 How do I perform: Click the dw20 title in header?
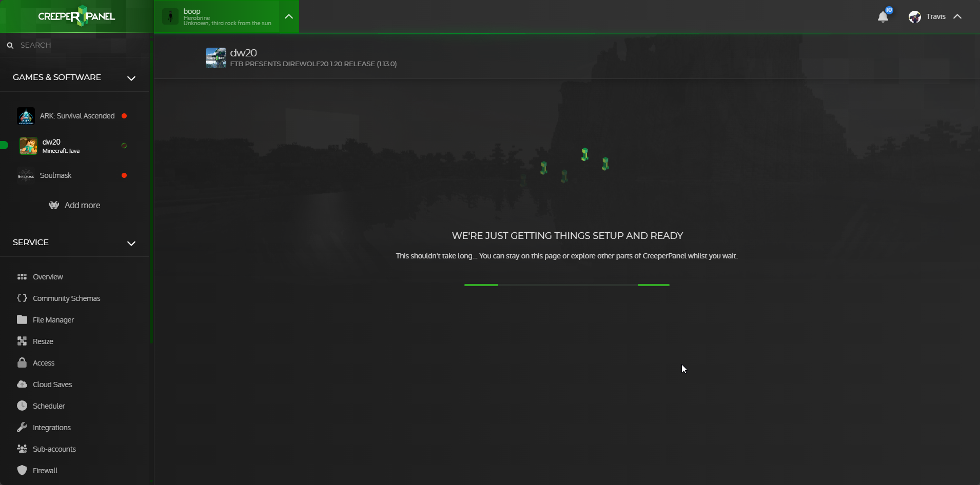point(243,53)
